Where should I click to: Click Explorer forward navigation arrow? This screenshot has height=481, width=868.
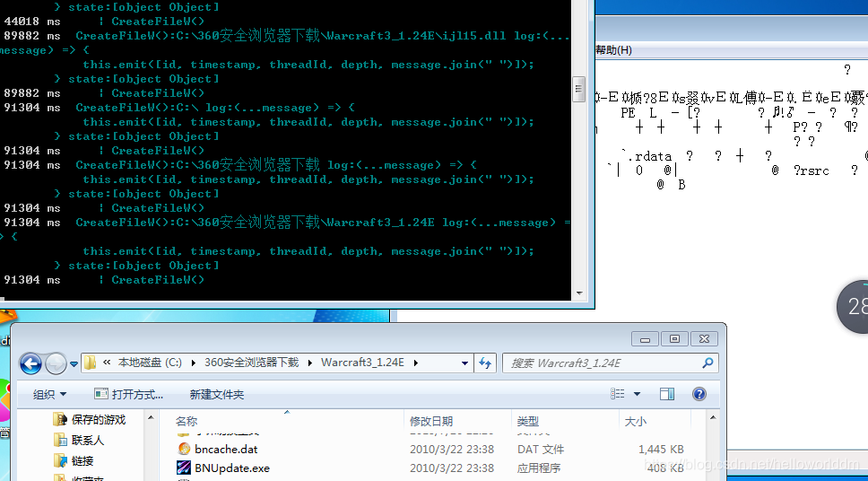tap(56, 363)
